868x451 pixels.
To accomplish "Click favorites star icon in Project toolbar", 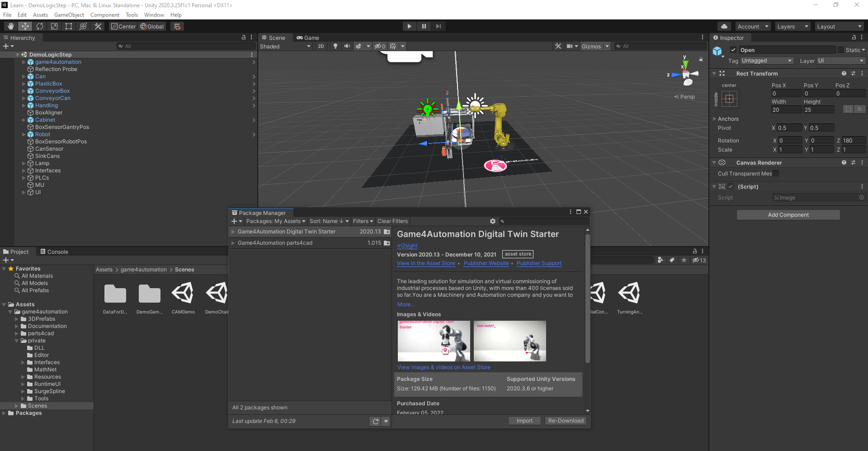I will pyautogui.click(x=684, y=260).
